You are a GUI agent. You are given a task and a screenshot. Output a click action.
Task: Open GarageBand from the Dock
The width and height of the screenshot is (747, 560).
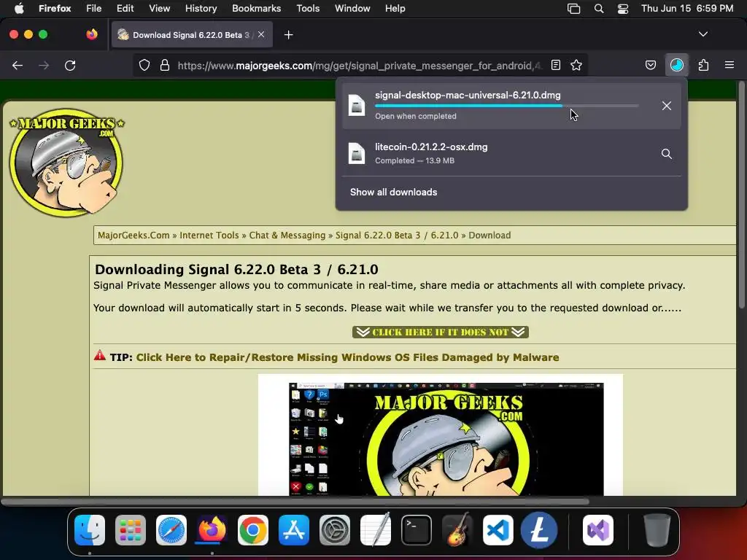(457, 530)
